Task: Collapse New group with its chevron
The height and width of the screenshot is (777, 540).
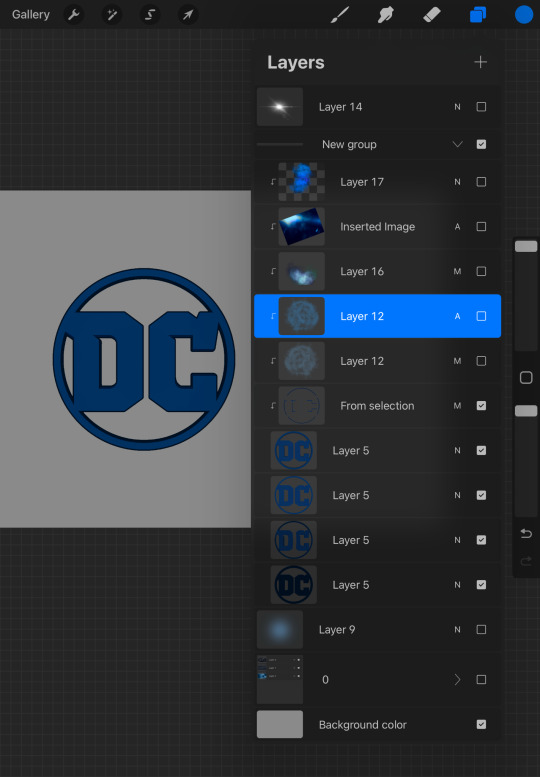Action: click(457, 144)
